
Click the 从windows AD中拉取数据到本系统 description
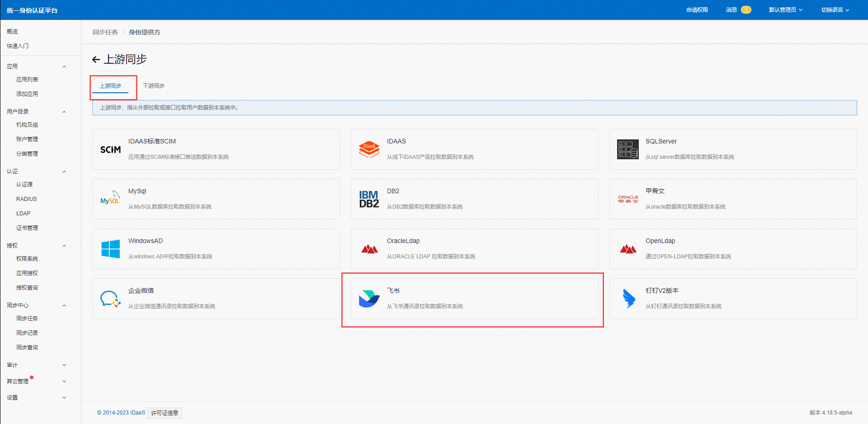pos(170,257)
